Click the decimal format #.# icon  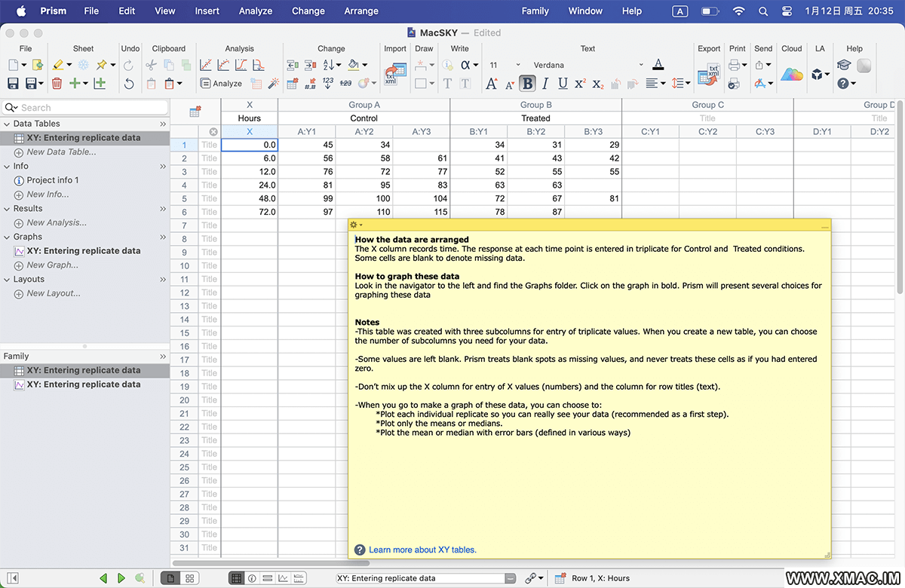pos(310,84)
